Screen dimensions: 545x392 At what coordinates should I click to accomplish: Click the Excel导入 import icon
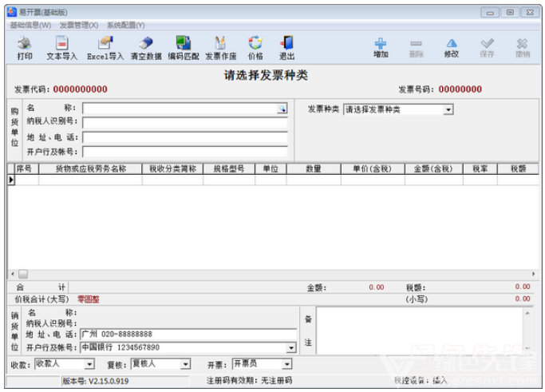pos(105,43)
